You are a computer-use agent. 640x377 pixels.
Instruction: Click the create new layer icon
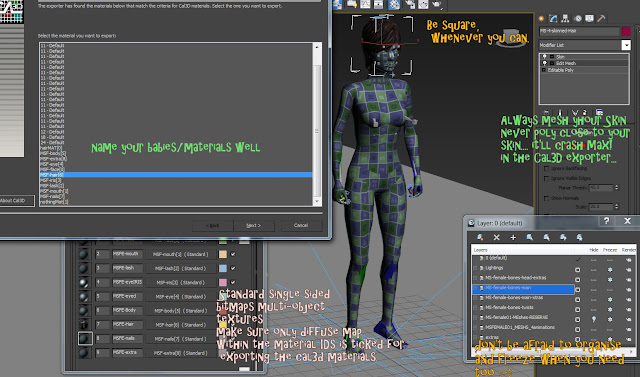(x=480, y=237)
